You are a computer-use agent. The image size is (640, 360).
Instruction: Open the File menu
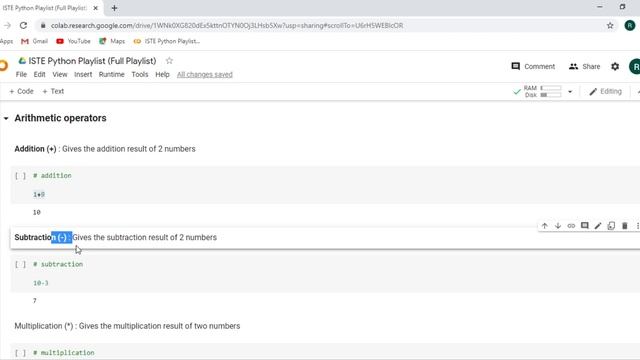coord(21,74)
